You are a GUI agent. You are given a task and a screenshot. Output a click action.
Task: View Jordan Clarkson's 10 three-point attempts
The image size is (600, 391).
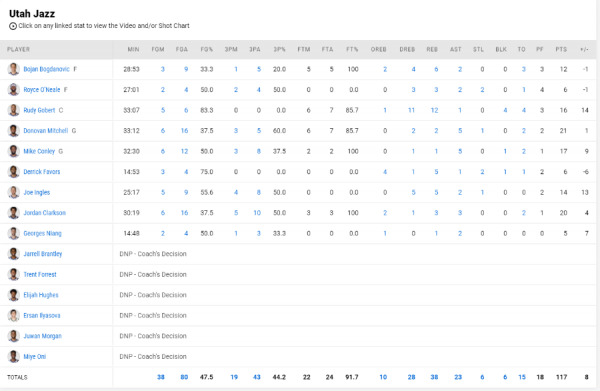click(257, 213)
